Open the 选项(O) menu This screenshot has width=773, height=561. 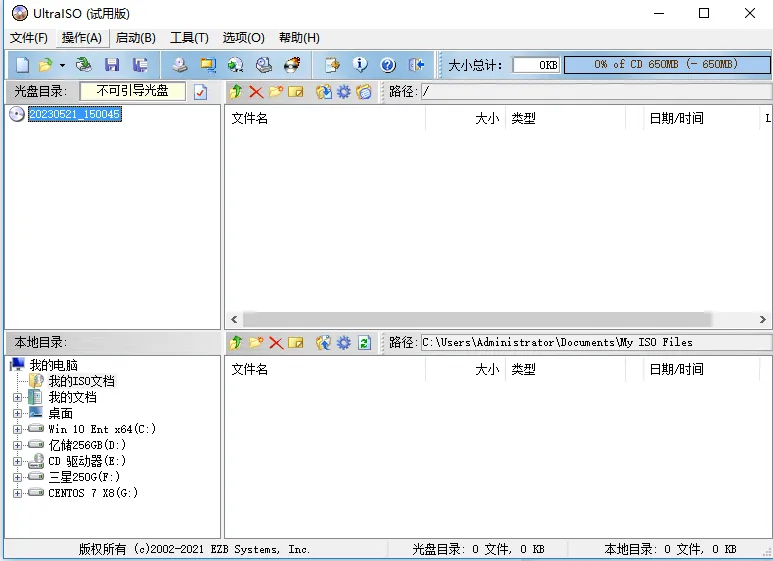[243, 38]
